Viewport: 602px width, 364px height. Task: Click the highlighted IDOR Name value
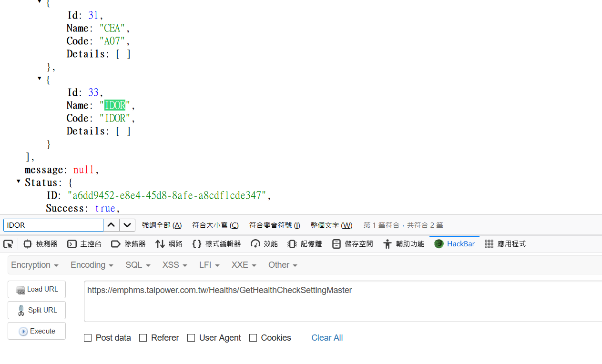(115, 105)
